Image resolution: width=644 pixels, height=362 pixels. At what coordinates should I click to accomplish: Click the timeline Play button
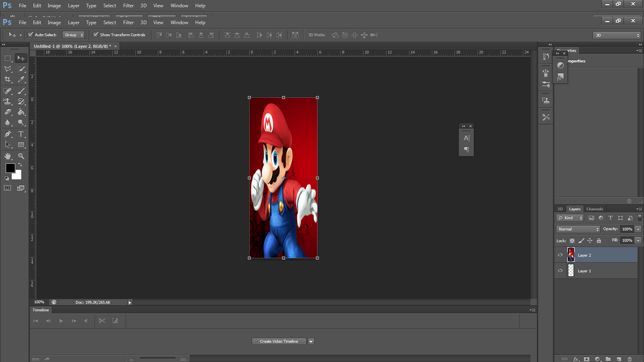click(61, 321)
